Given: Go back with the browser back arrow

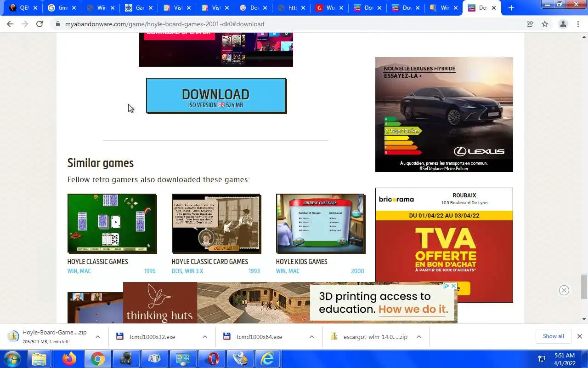Looking at the screenshot, I should [10, 24].
